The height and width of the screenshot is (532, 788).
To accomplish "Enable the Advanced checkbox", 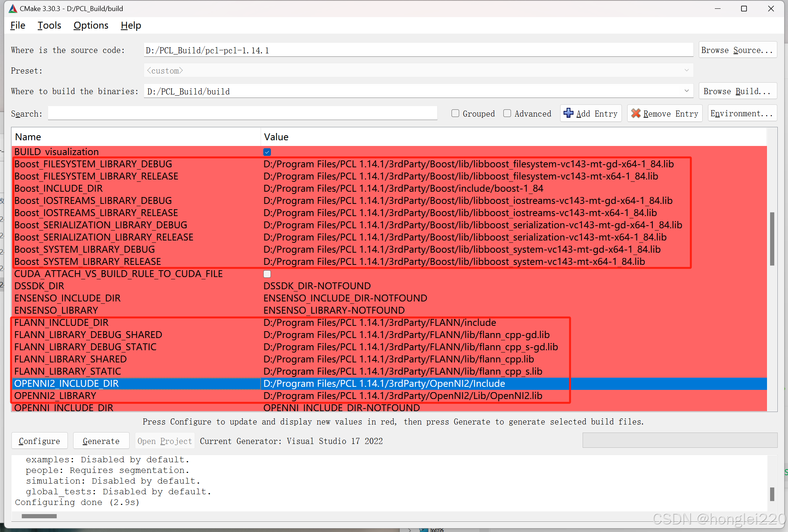I will 507,113.
